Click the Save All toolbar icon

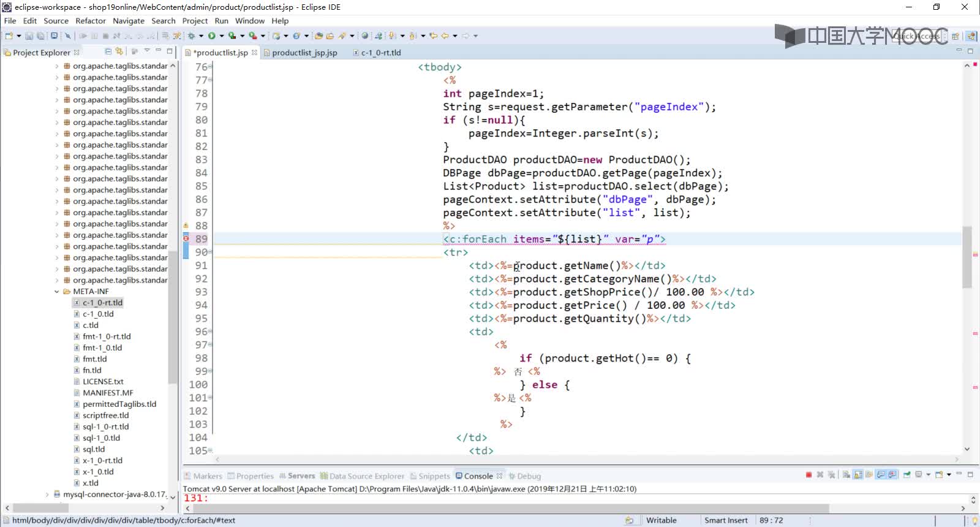tap(40, 36)
